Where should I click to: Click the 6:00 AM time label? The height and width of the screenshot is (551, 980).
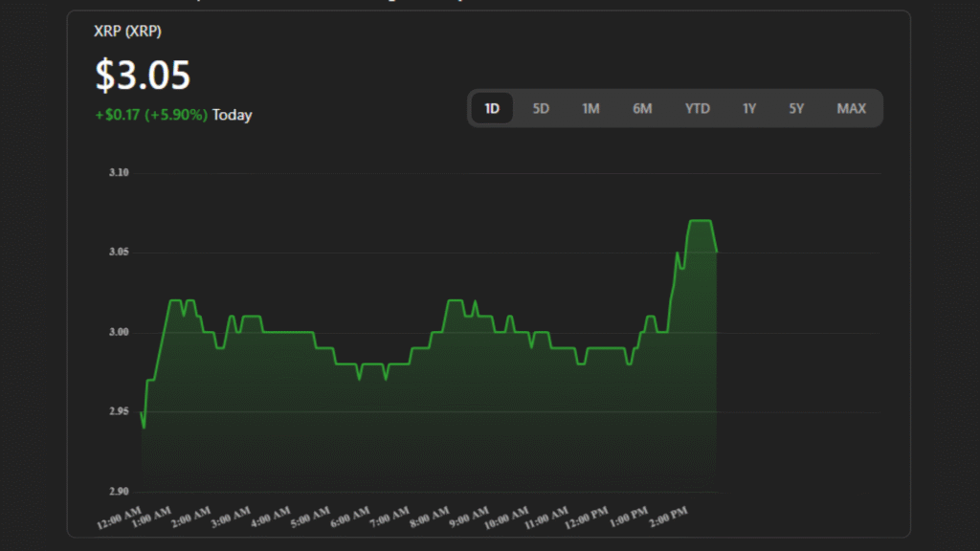[x=350, y=518]
